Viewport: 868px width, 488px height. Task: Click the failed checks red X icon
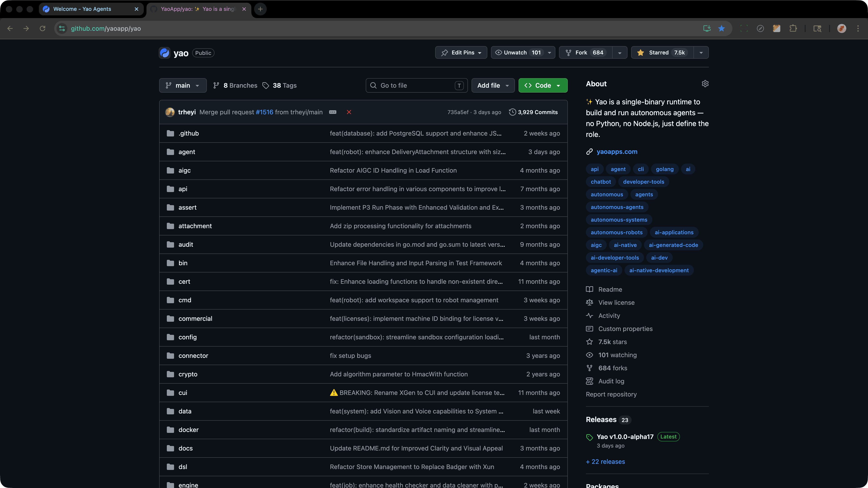(x=349, y=112)
